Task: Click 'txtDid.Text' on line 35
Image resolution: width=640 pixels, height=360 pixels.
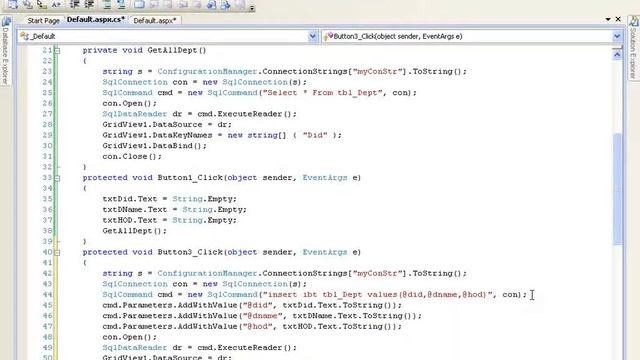Action: (130, 199)
